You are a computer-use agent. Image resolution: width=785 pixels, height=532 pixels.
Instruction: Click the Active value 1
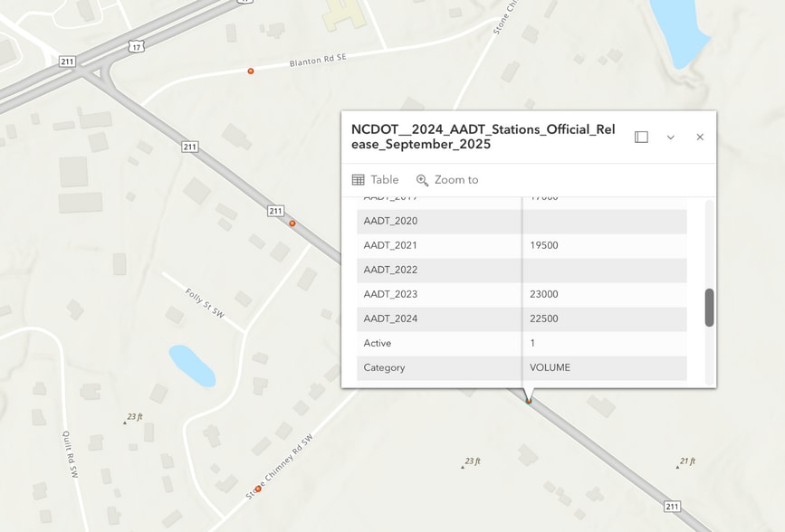(x=532, y=343)
